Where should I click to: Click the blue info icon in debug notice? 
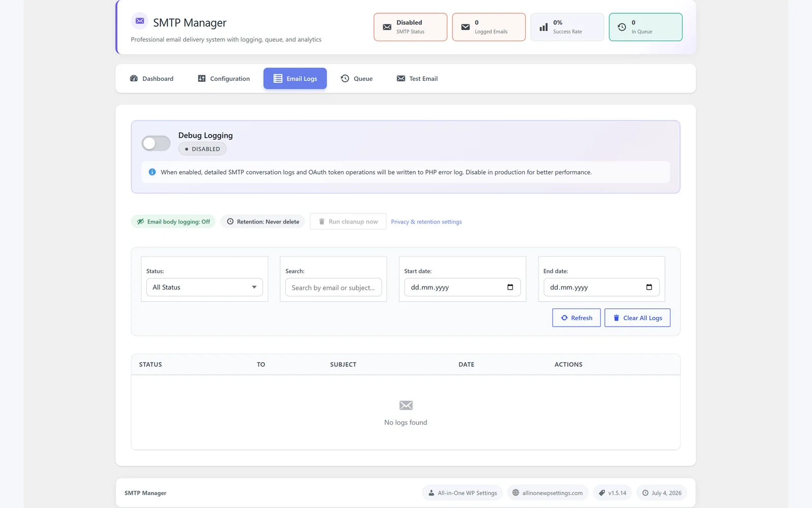click(x=152, y=172)
